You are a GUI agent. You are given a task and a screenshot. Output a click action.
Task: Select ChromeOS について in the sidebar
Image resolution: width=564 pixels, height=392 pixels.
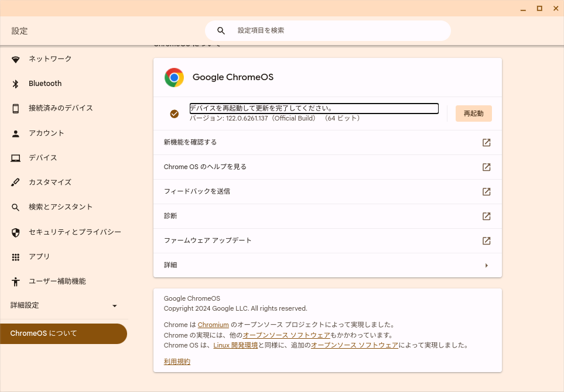(x=64, y=333)
